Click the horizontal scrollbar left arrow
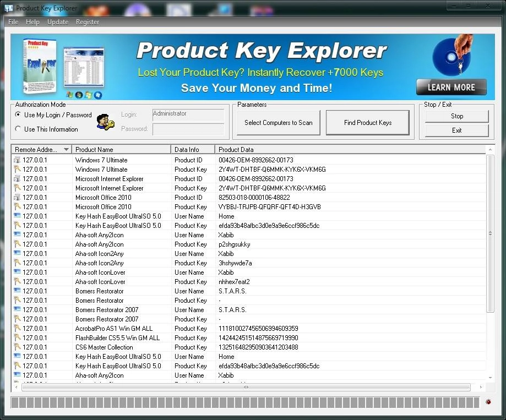506x420 pixels. click(x=16, y=387)
